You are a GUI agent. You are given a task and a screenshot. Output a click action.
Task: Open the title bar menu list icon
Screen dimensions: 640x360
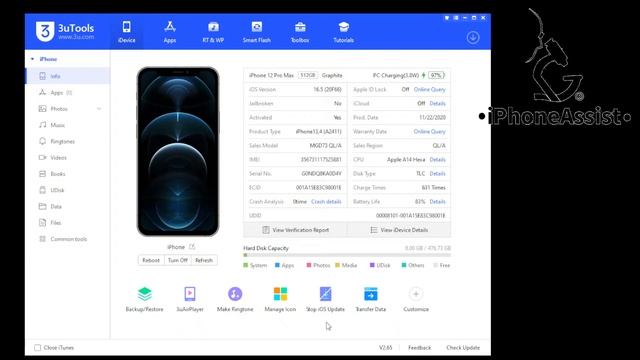click(x=456, y=18)
